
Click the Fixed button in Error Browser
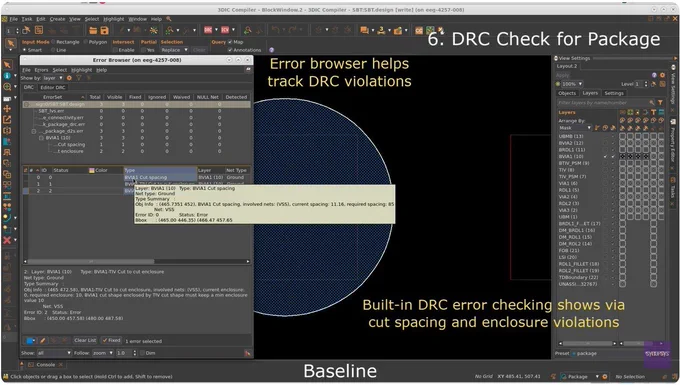[111, 340]
